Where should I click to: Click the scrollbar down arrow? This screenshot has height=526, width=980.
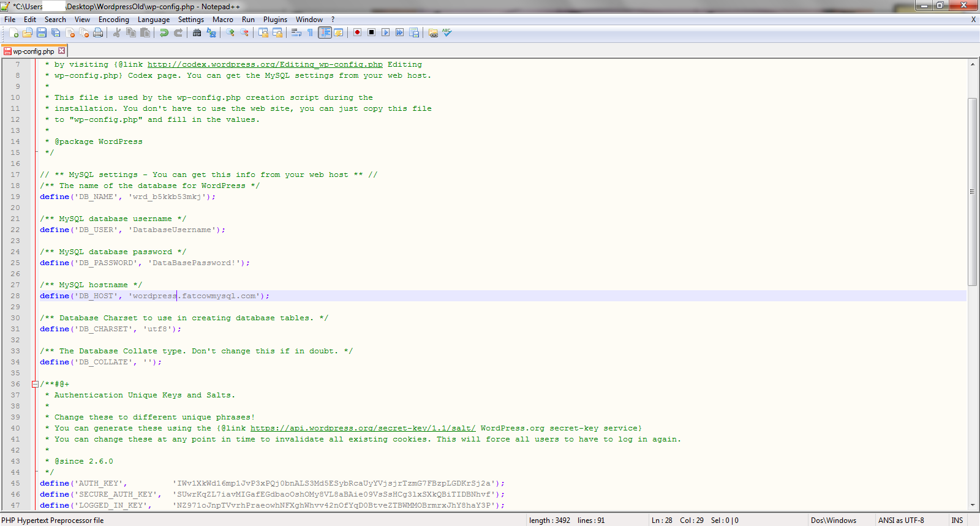point(972,505)
